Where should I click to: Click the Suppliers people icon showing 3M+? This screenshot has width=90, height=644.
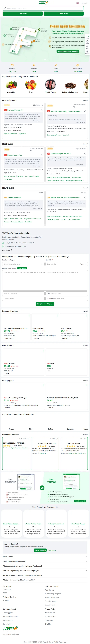34,65
